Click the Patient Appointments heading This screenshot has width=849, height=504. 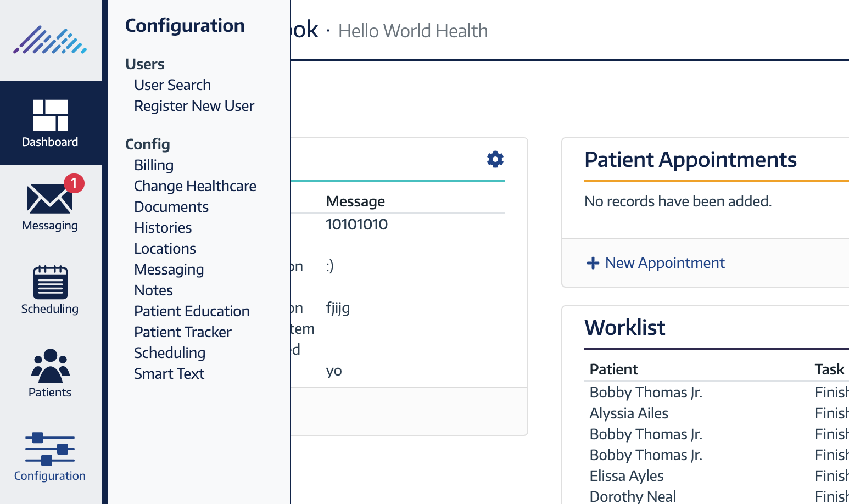(690, 160)
